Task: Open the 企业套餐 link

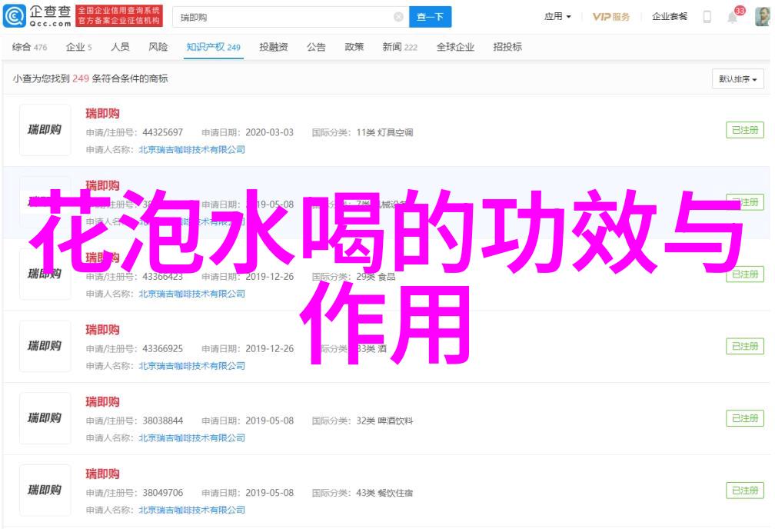Action: point(669,17)
